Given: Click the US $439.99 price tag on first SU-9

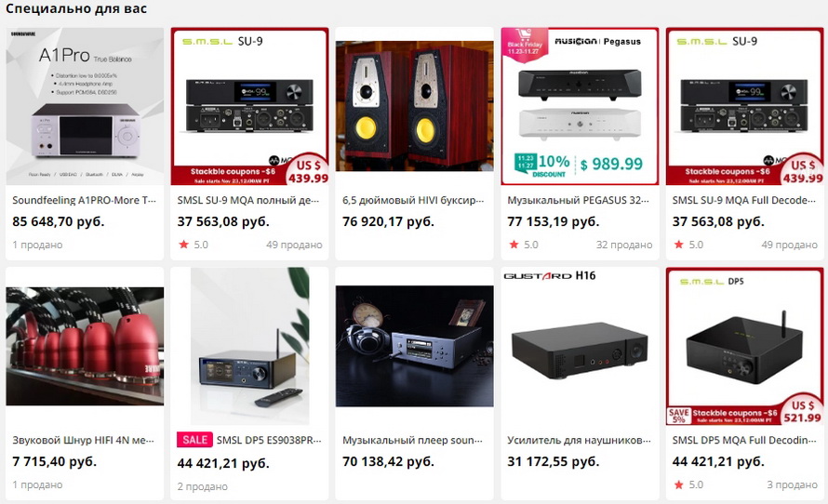Looking at the screenshot, I should [x=308, y=171].
